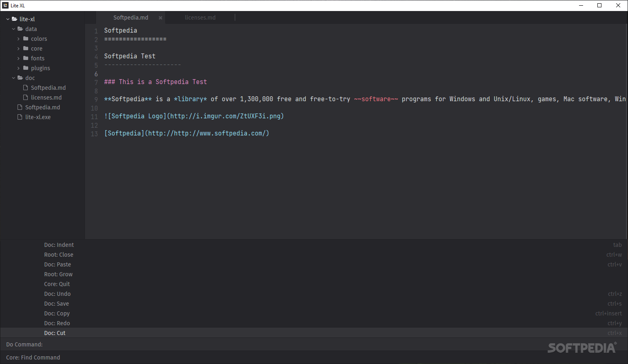Click the '### This is a Softpedia Test' heading
The width and height of the screenshot is (628, 364).
(156, 82)
